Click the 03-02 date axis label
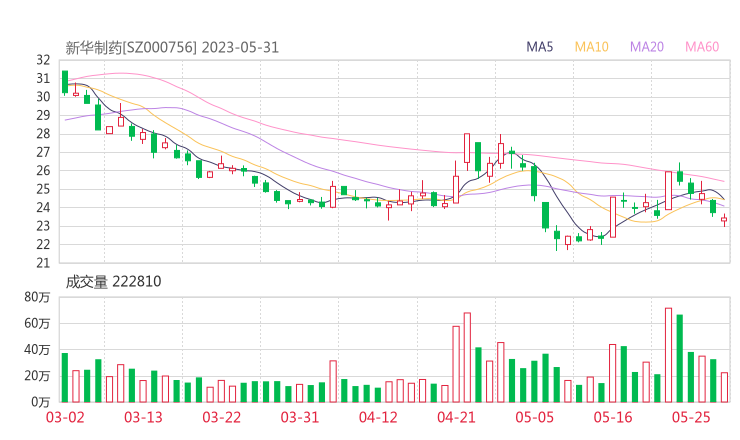This screenshot has height=440, width=740. coord(65,417)
